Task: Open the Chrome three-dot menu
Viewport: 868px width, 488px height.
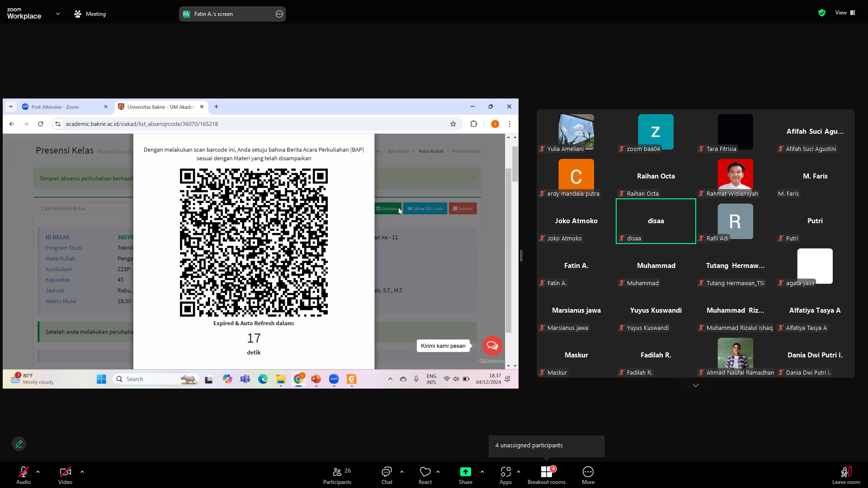Action: [x=509, y=124]
